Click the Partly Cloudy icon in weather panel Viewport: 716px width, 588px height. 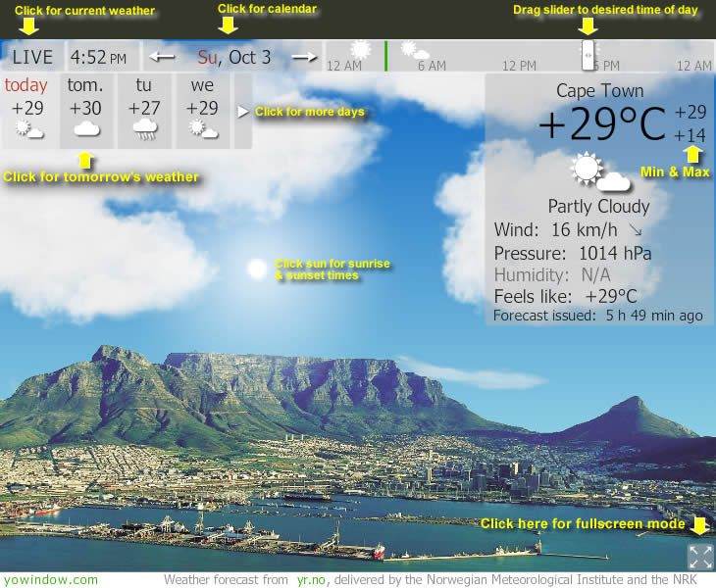click(x=599, y=171)
